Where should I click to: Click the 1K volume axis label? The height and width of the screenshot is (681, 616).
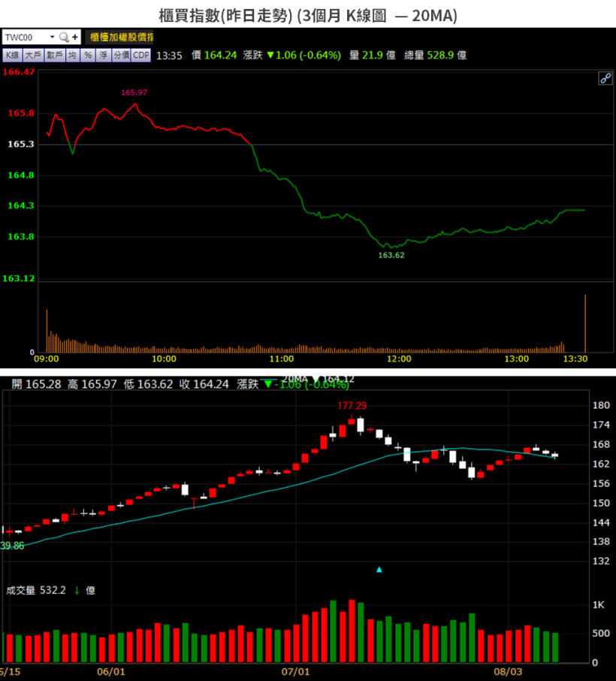click(x=598, y=605)
